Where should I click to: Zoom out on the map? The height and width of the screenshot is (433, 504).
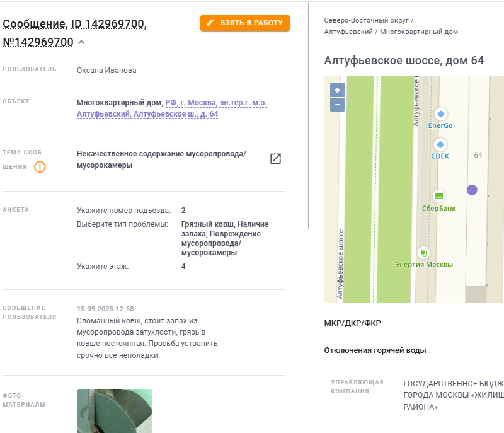click(337, 105)
